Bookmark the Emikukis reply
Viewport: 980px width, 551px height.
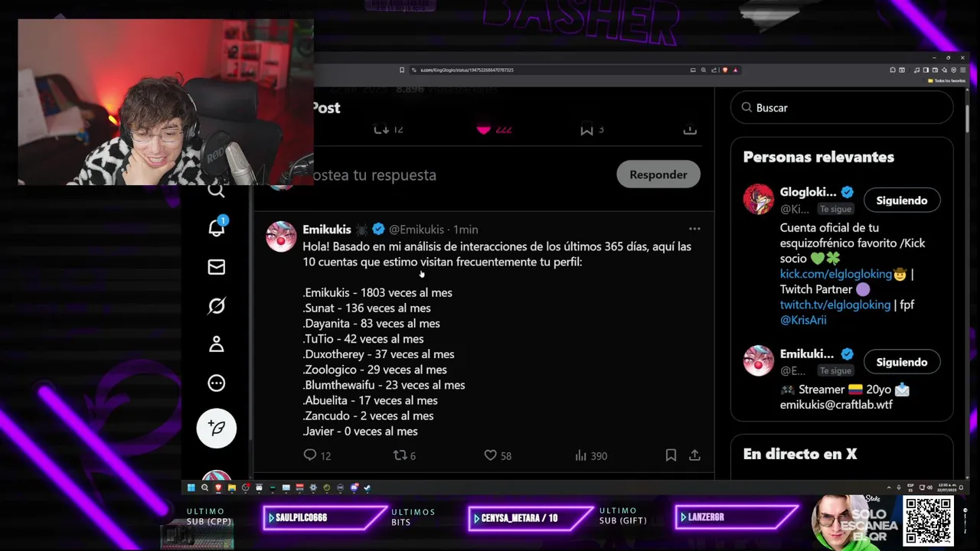671,455
